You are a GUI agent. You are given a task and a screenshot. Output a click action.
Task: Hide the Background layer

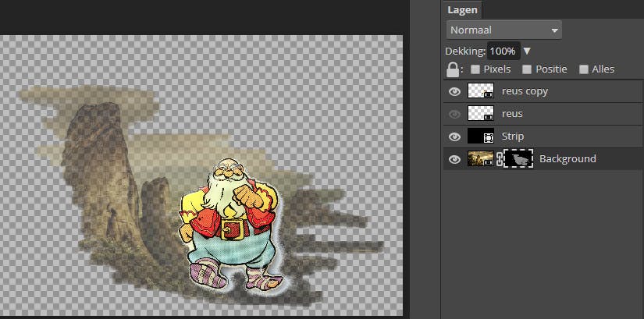(x=454, y=159)
